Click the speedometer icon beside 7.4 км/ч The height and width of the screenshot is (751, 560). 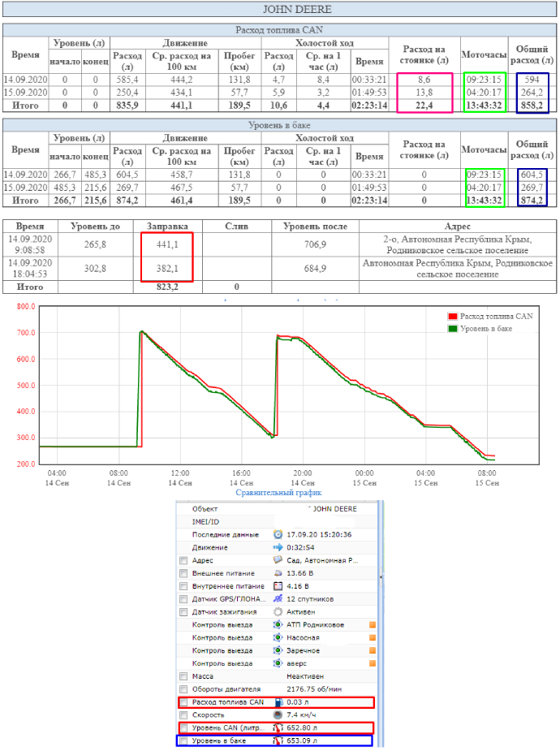pyautogui.click(x=278, y=715)
